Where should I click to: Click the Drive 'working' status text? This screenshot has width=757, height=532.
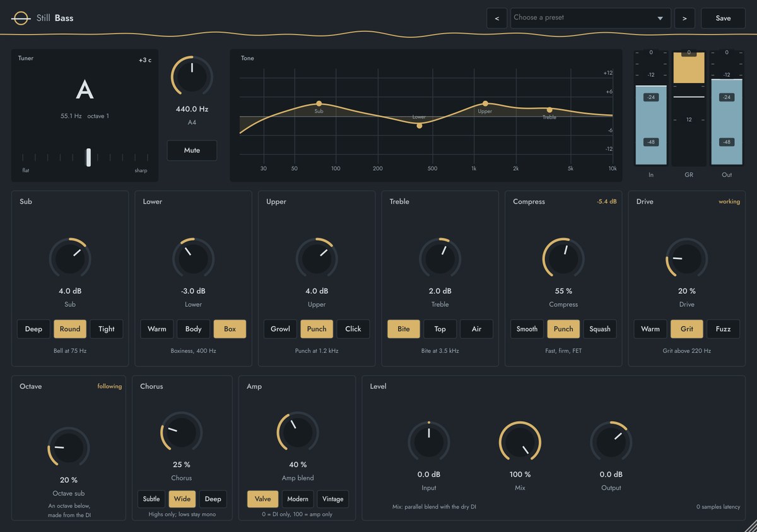729,202
